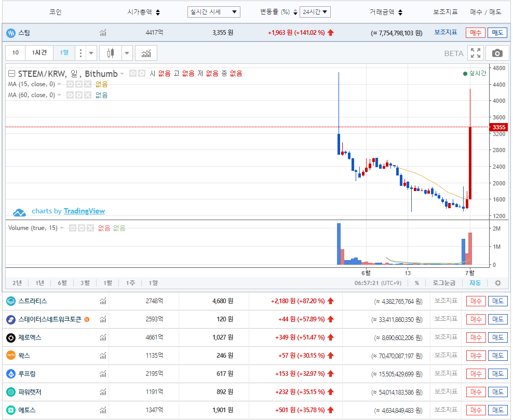Image resolution: width=513 pixels, height=420 pixels.
Task: Toggle visibility of MA 15 indicator
Action: [x=70, y=85]
